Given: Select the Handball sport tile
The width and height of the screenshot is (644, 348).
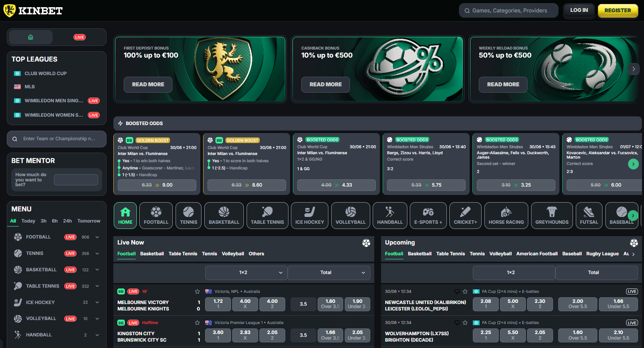Looking at the screenshot, I should [x=390, y=215].
